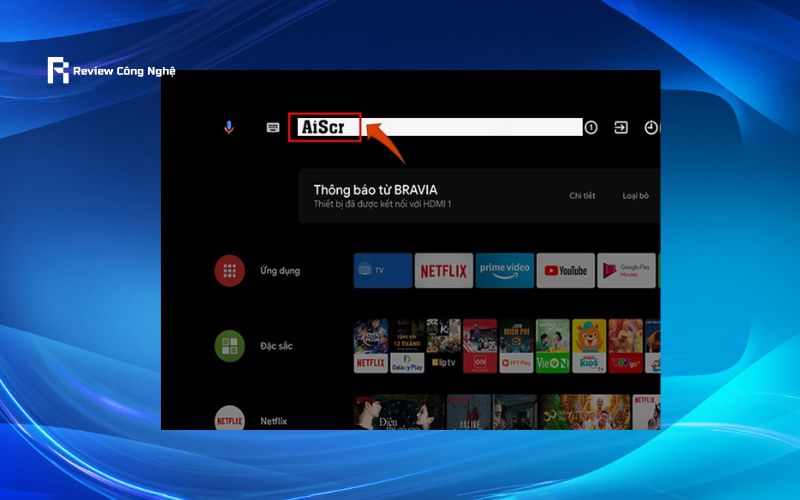Open the notifications count icon

pyautogui.click(x=591, y=127)
